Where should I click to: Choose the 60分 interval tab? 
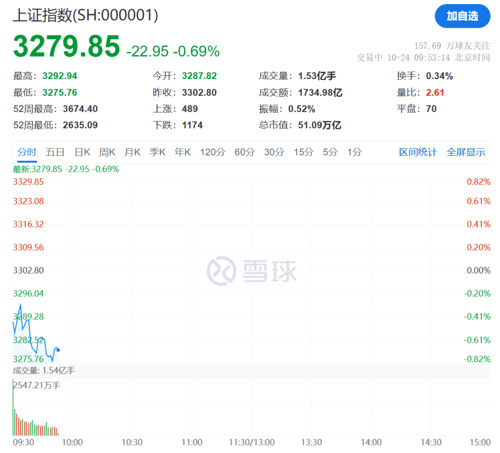click(x=244, y=152)
